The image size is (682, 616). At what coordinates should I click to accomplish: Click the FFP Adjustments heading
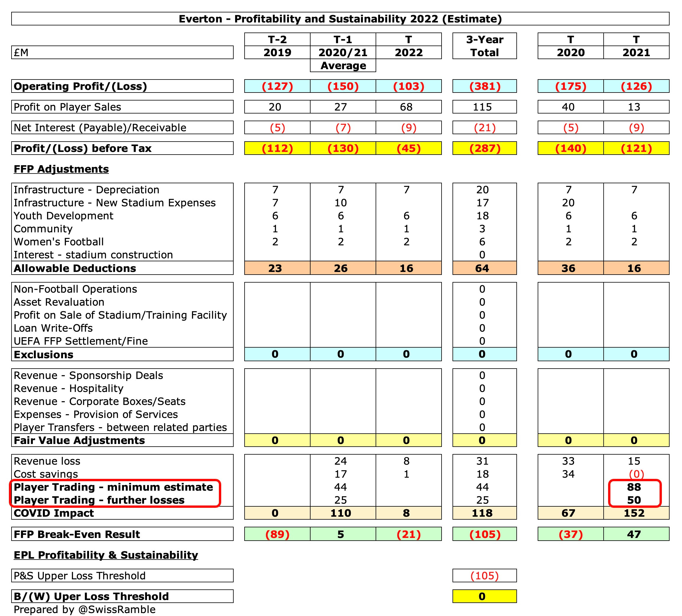point(61,169)
